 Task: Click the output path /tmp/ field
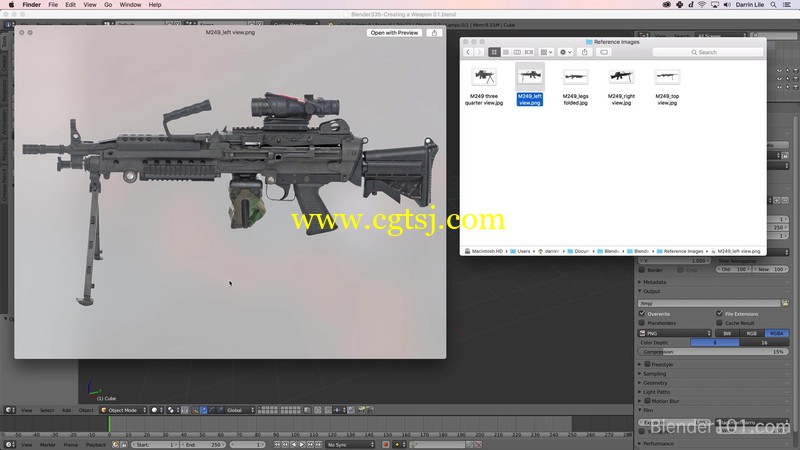709,303
